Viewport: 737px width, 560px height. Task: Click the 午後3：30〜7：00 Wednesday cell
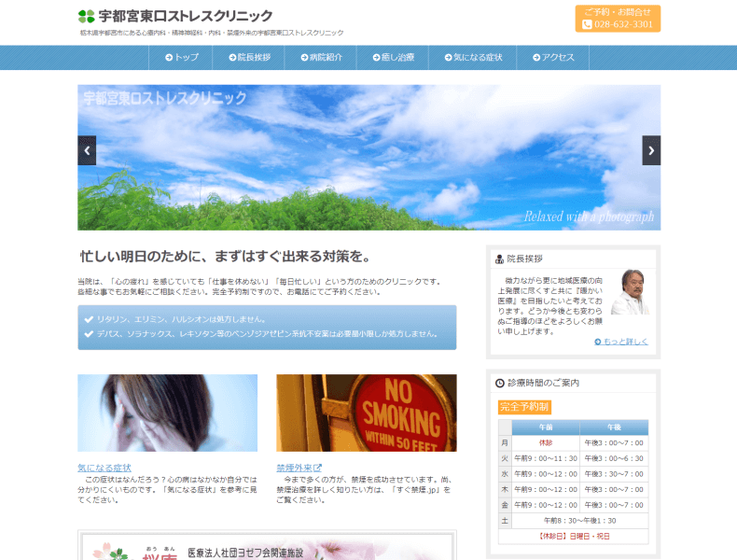click(x=614, y=474)
